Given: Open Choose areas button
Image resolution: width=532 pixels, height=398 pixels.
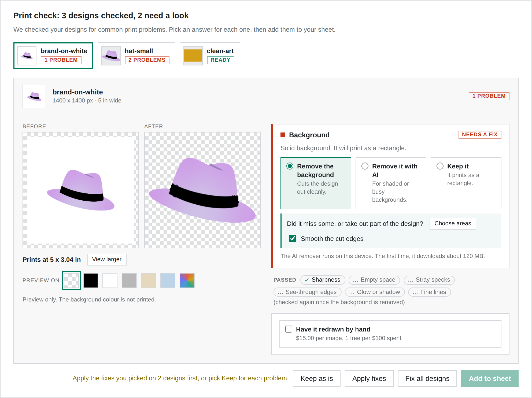Looking at the screenshot, I should (x=453, y=223).
